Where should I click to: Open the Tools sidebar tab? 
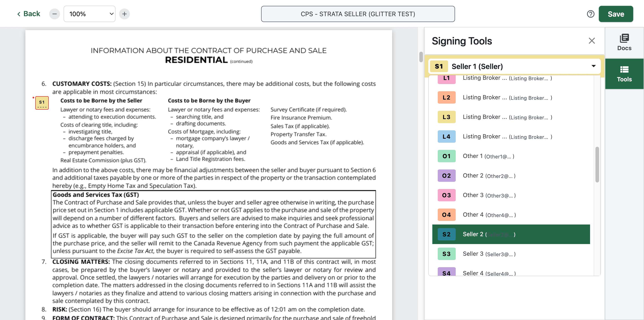coord(624,74)
